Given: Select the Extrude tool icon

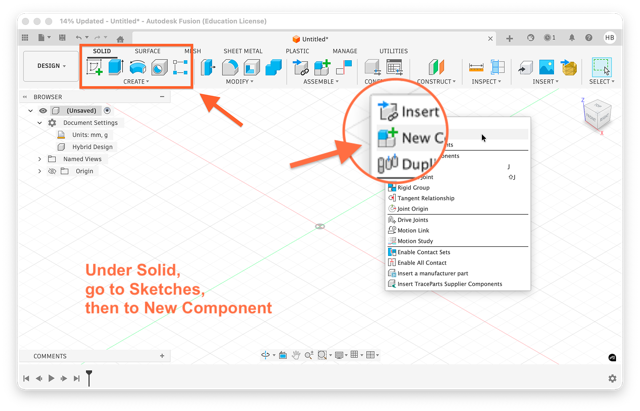Looking at the screenshot, I should click(x=116, y=67).
